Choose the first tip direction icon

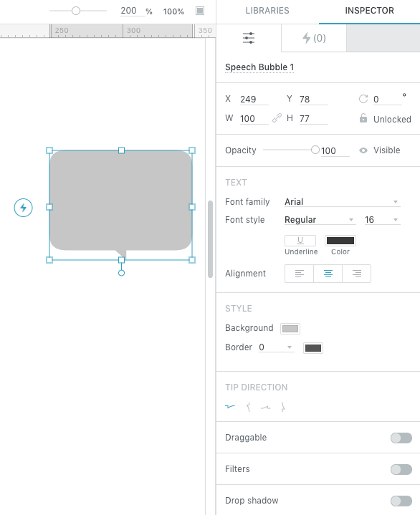click(230, 407)
